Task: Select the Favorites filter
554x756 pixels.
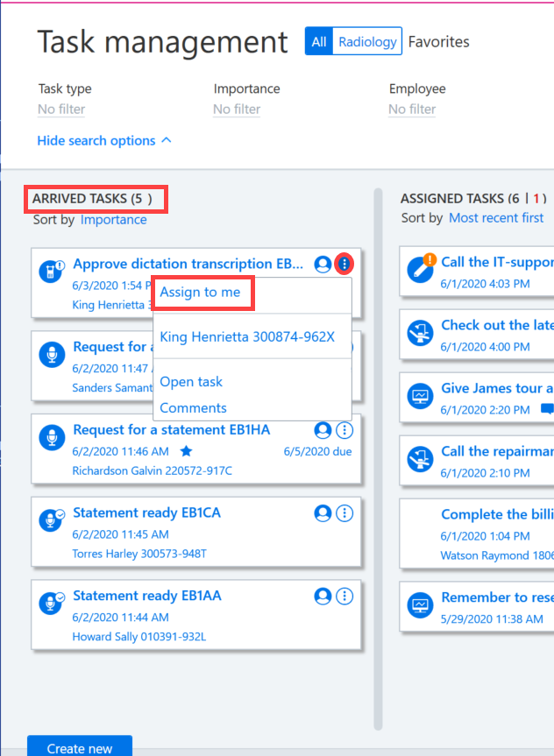Action: [438, 42]
